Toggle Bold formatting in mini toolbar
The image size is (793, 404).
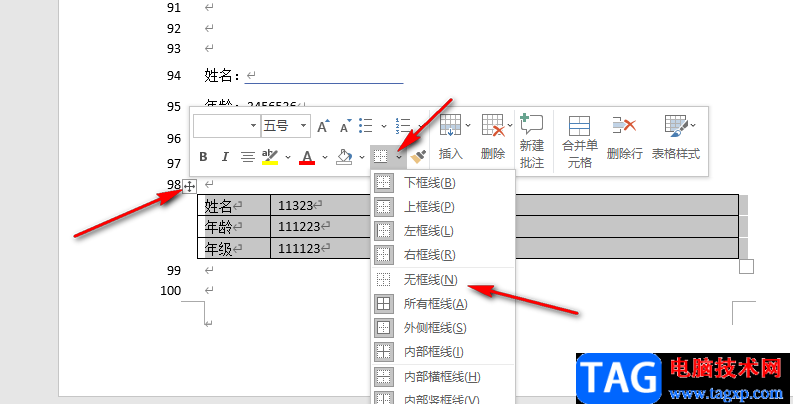(203, 157)
